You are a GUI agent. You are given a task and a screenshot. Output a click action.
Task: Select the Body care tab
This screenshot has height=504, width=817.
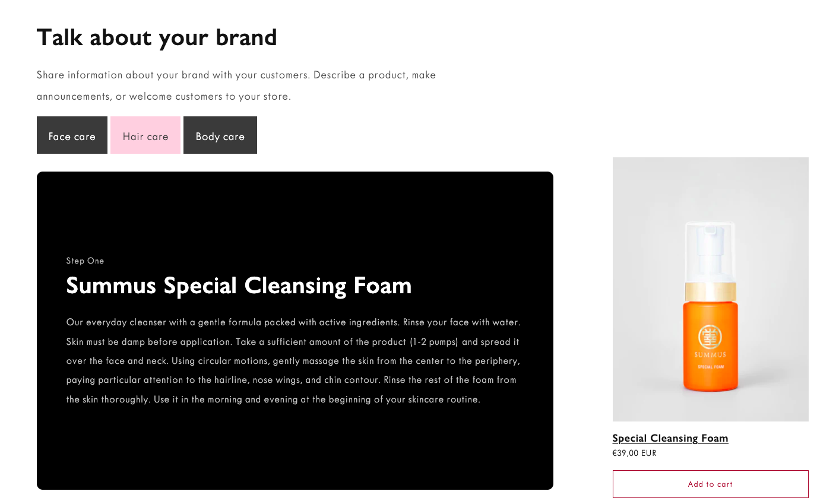point(220,136)
